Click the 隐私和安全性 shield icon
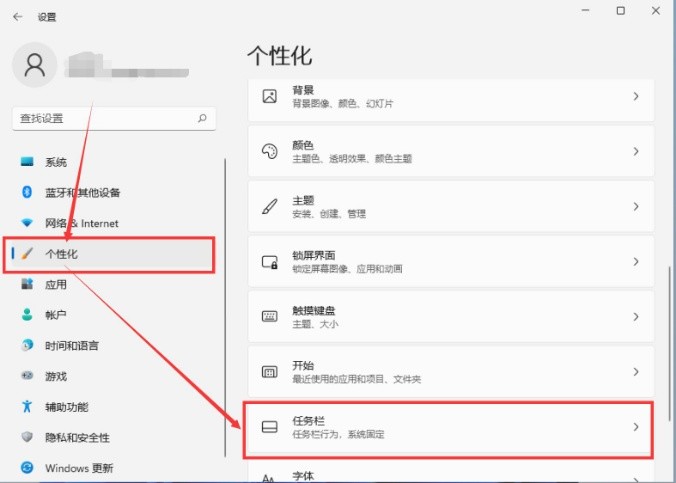The image size is (676, 483). click(27, 437)
